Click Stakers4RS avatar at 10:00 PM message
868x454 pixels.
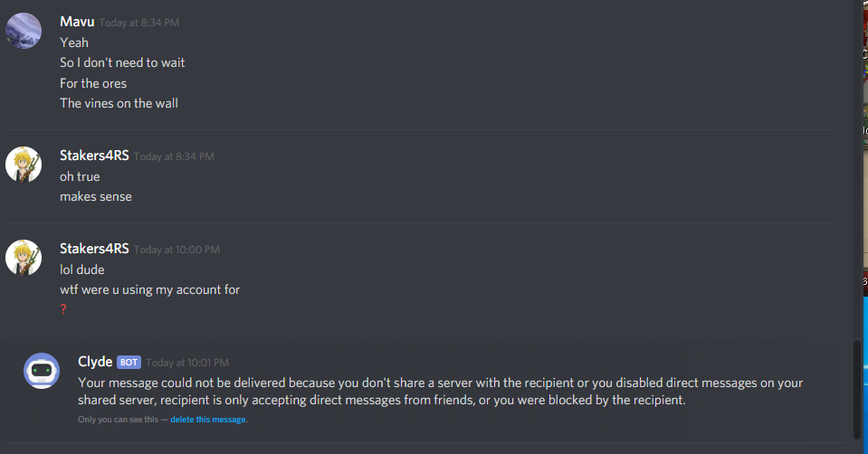click(24, 258)
